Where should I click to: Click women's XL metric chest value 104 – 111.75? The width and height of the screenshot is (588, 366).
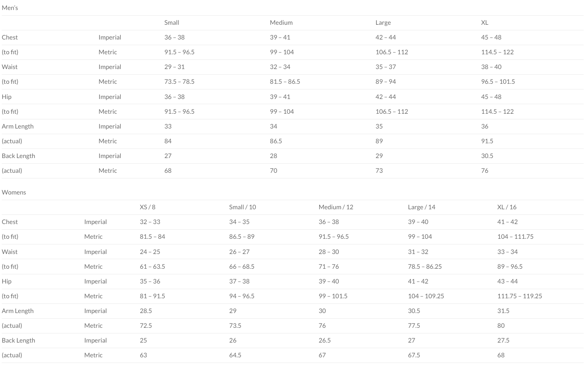(x=515, y=237)
